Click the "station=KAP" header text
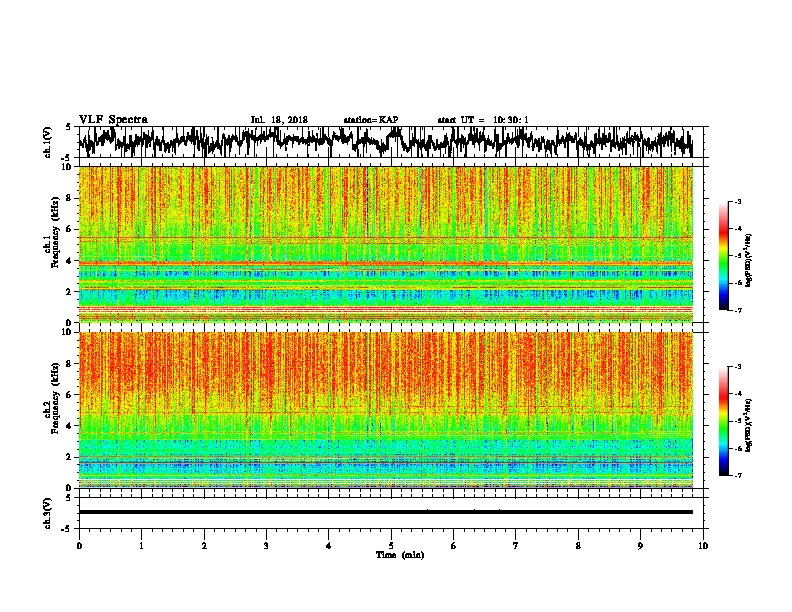This screenshot has height=612, width=792. click(371, 120)
